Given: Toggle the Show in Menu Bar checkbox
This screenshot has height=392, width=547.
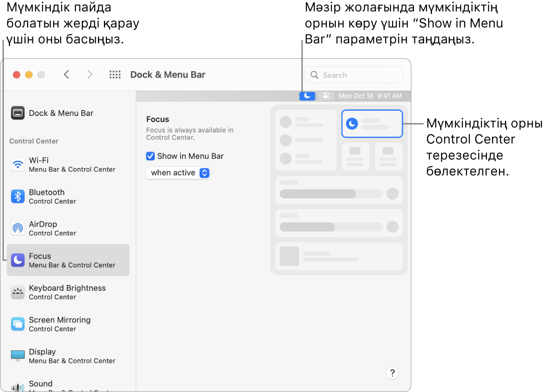Looking at the screenshot, I should [150, 156].
